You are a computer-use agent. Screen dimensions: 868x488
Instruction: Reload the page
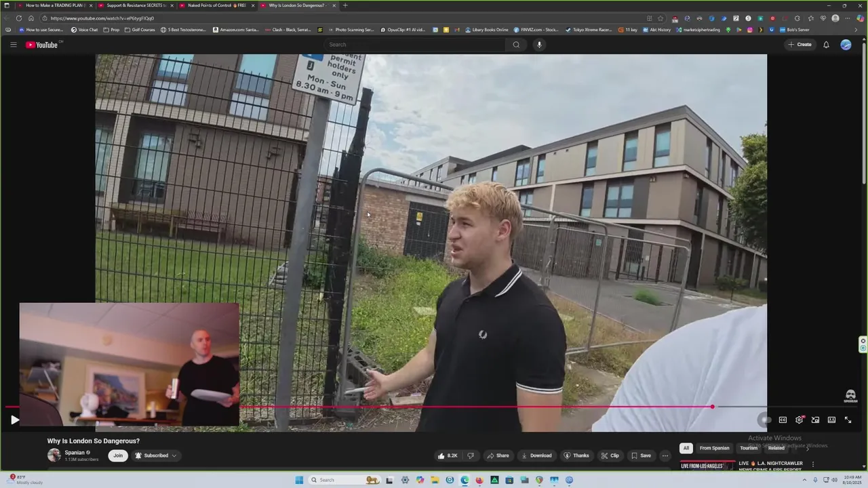point(19,18)
